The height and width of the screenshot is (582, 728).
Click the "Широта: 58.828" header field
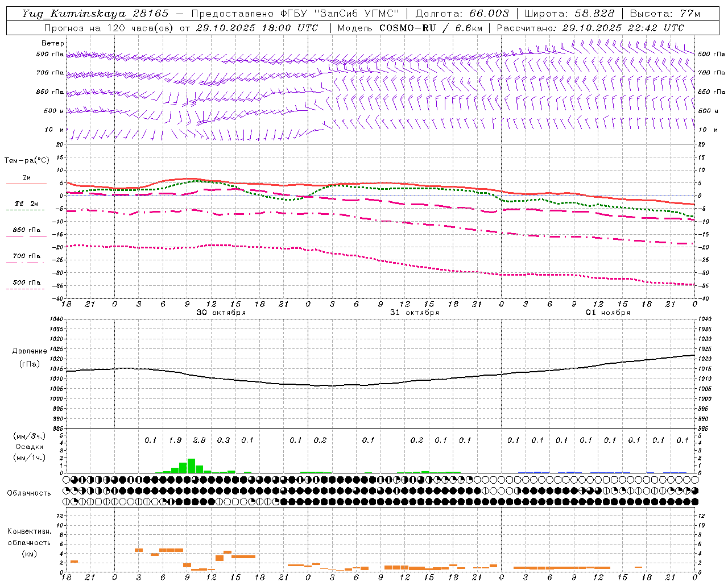tap(569, 14)
